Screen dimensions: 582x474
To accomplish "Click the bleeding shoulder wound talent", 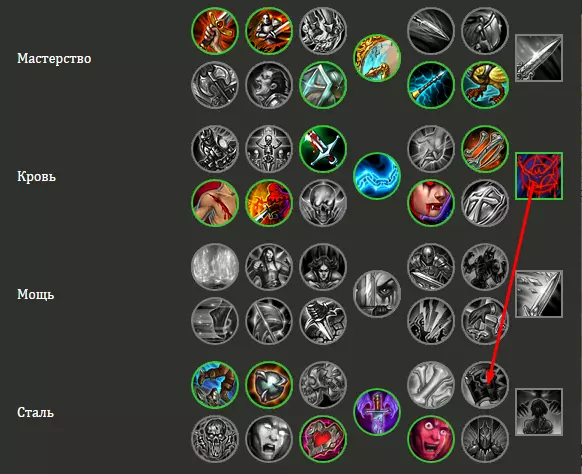I will click(x=215, y=203).
